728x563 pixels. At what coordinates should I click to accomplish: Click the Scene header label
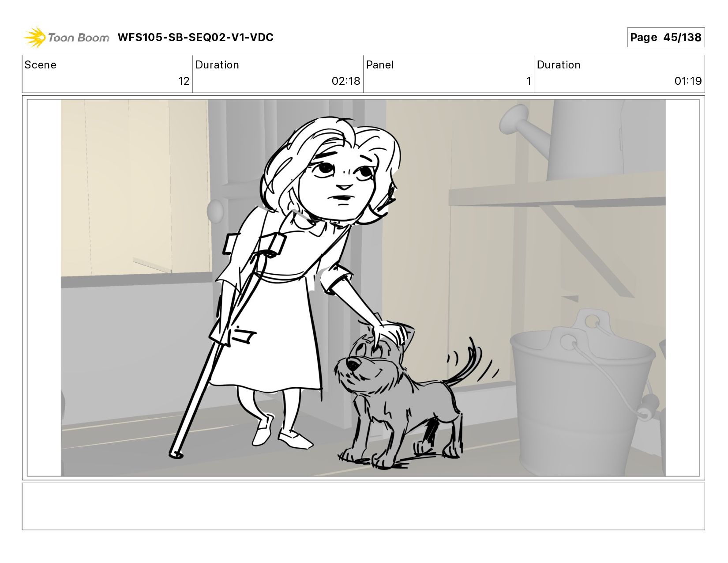pyautogui.click(x=41, y=65)
